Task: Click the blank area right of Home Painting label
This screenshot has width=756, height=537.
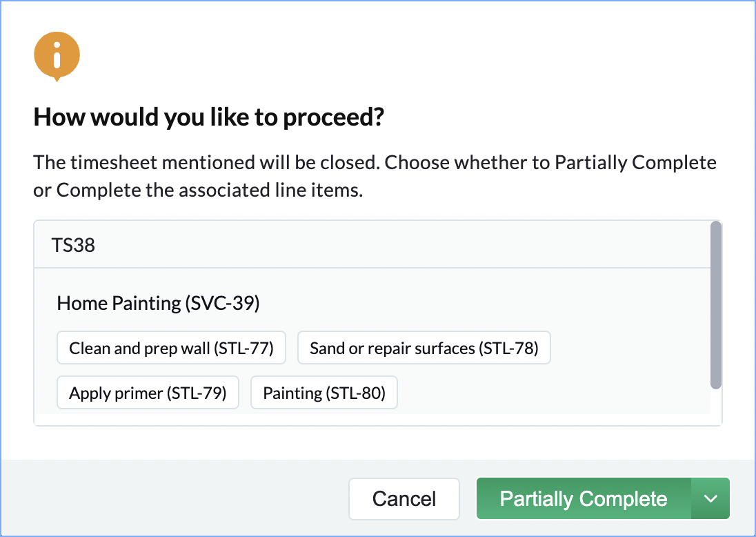Action: click(x=483, y=303)
